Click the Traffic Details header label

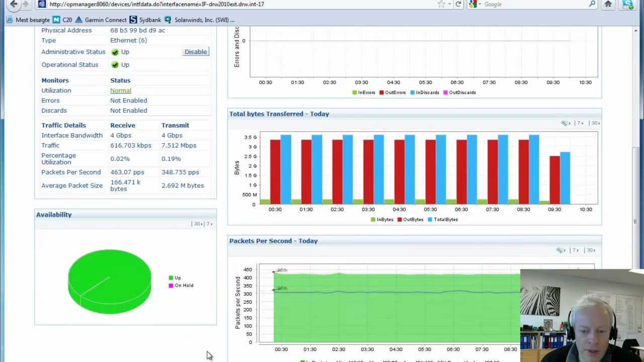click(x=63, y=125)
